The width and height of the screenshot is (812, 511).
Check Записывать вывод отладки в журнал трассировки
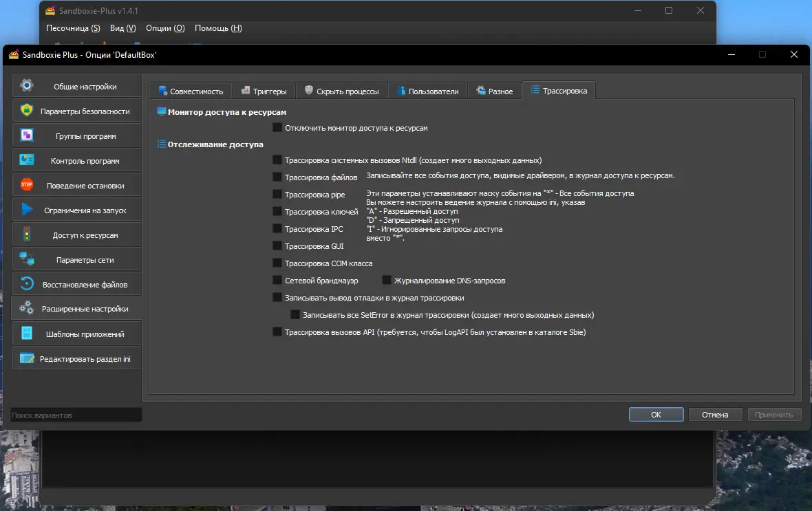click(277, 297)
